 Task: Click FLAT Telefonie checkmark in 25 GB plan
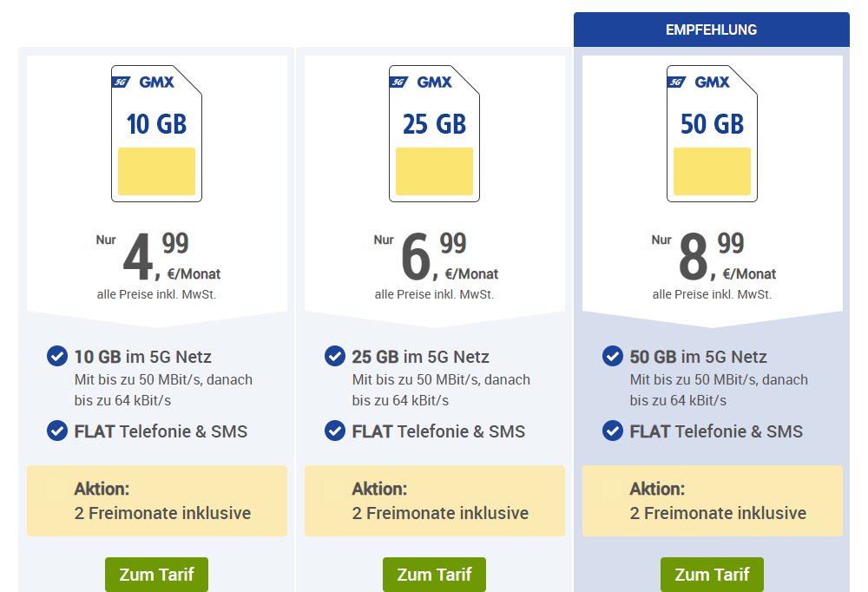pyautogui.click(x=335, y=431)
